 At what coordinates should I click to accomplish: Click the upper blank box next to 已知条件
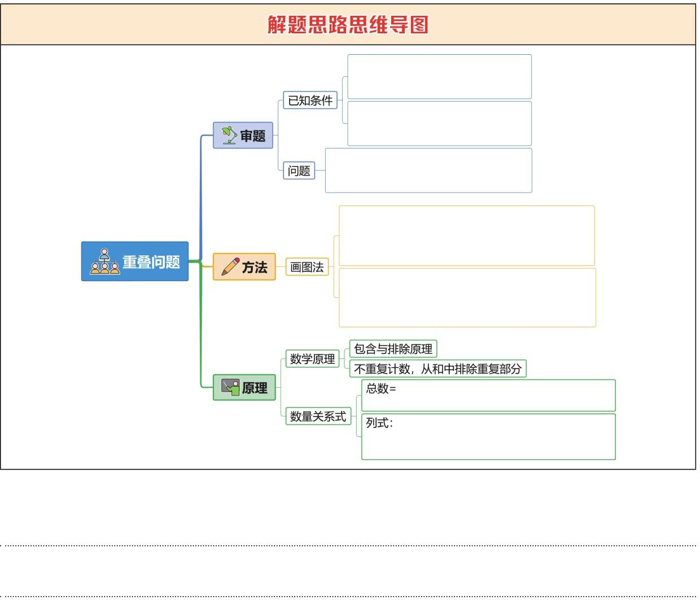439,77
